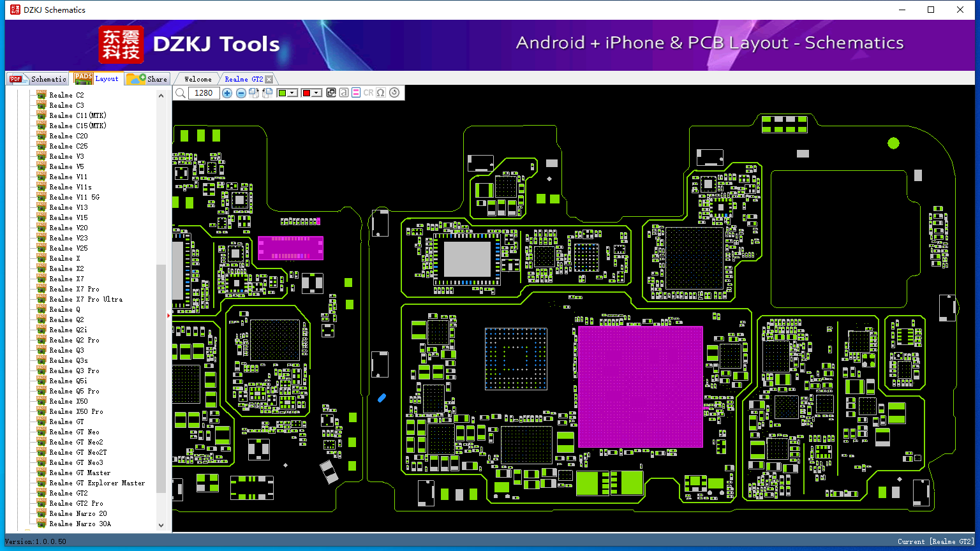The height and width of the screenshot is (551, 980).
Task: Choose Realme C20 from the list
Action: [69, 136]
